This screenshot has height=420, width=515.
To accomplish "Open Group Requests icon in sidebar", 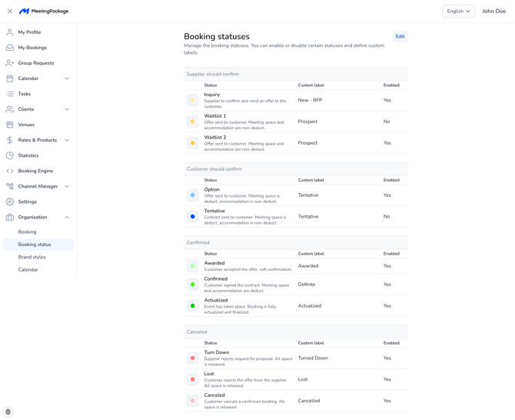I will coord(10,63).
